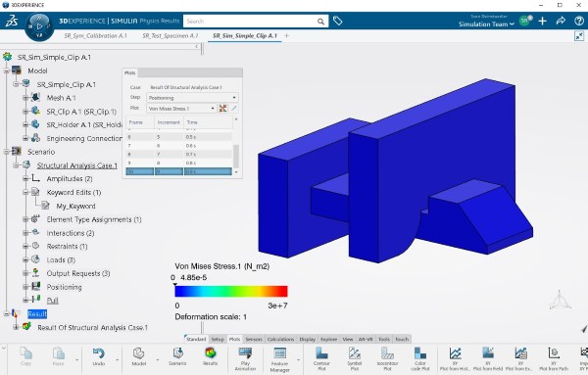
Task: Open the Contour Plot tool
Action: [321, 358]
